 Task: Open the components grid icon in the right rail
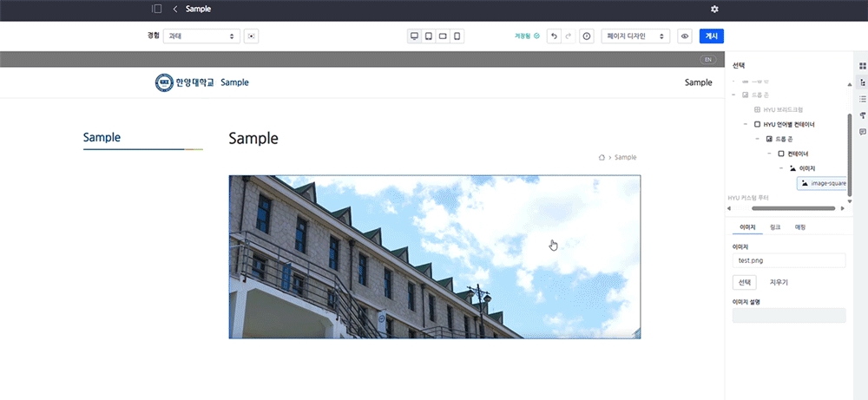(862, 66)
